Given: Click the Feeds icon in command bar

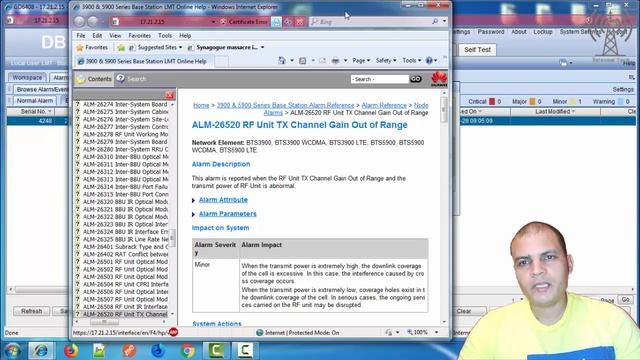Looking at the screenshot, I should coord(302,60).
